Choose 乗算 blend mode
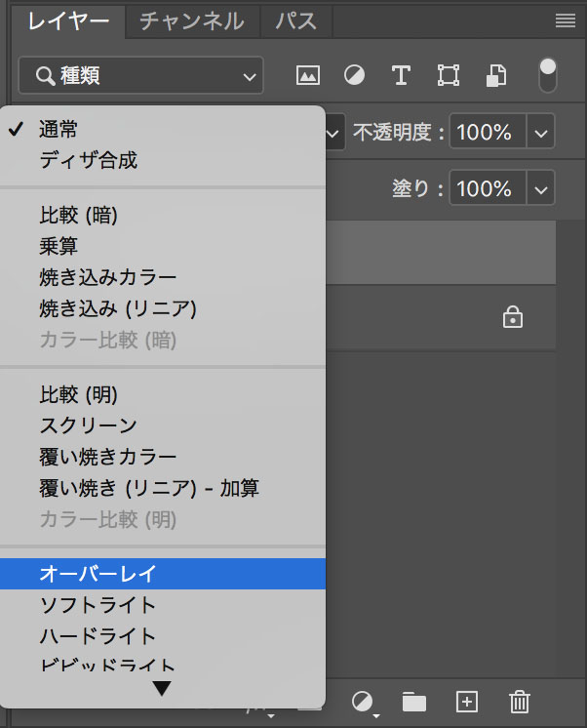The height and width of the screenshot is (728, 587). click(x=59, y=247)
